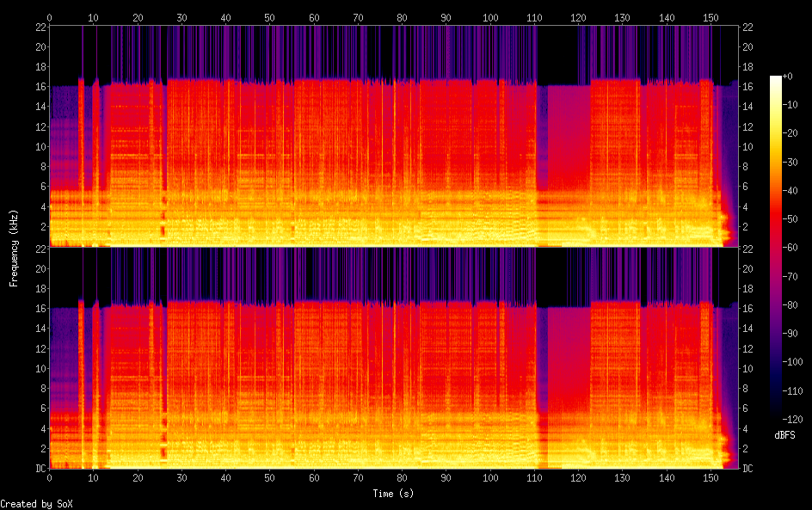Click the "22" frequency label at the top-left corner

(39, 27)
